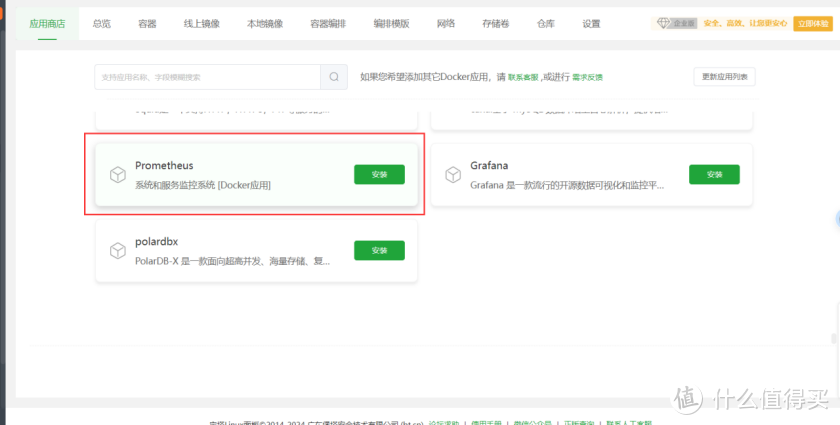The width and height of the screenshot is (840, 425).
Task: Click the 安全、高效、让您更安心 slogan
Action: click(x=745, y=24)
